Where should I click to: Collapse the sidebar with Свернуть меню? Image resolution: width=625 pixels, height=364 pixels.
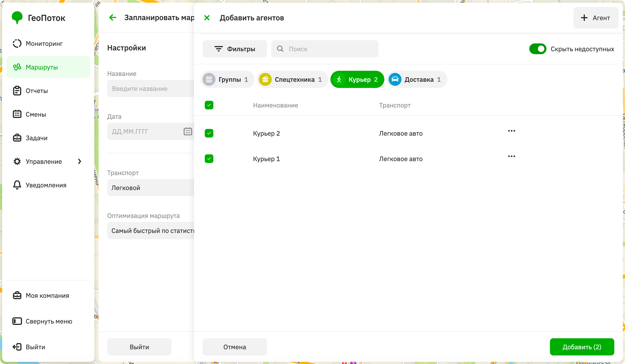[48, 321]
